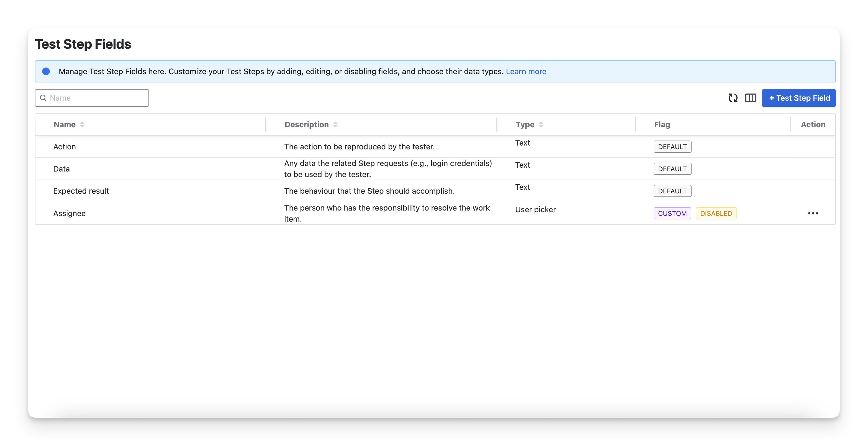
Task: Sort by Type column arrows
Action: [x=541, y=125]
